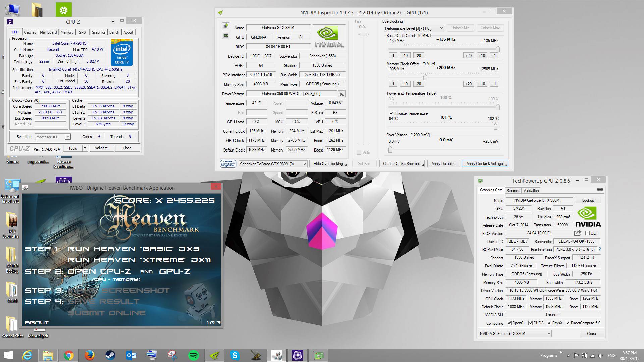Click SUBMIT ONLINE in Heaven Benchmark app

107,313
